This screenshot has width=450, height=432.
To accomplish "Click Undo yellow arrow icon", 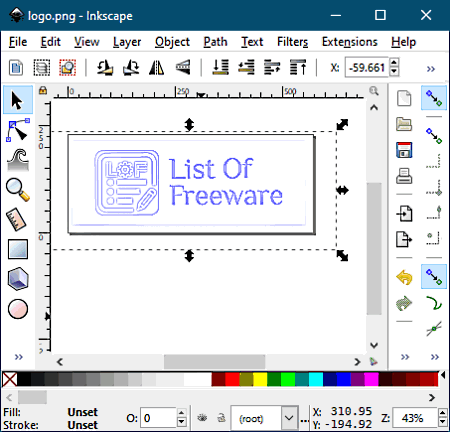I will pos(404,277).
